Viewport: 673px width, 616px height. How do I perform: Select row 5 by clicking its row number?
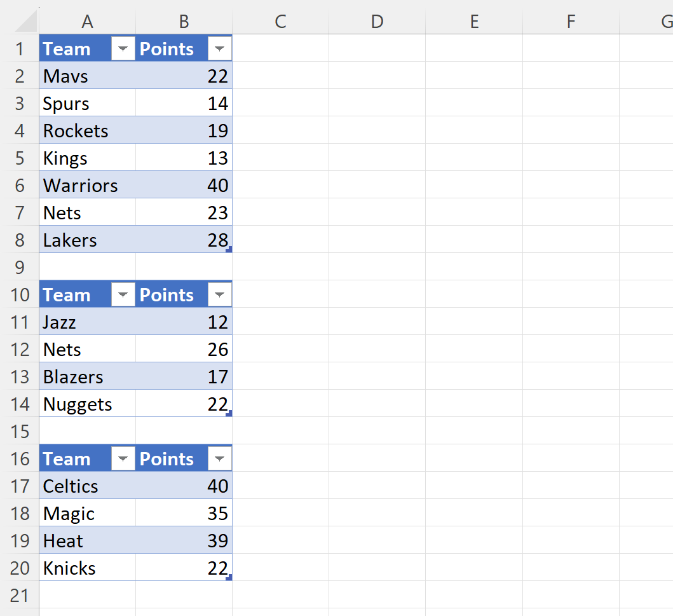(x=20, y=158)
